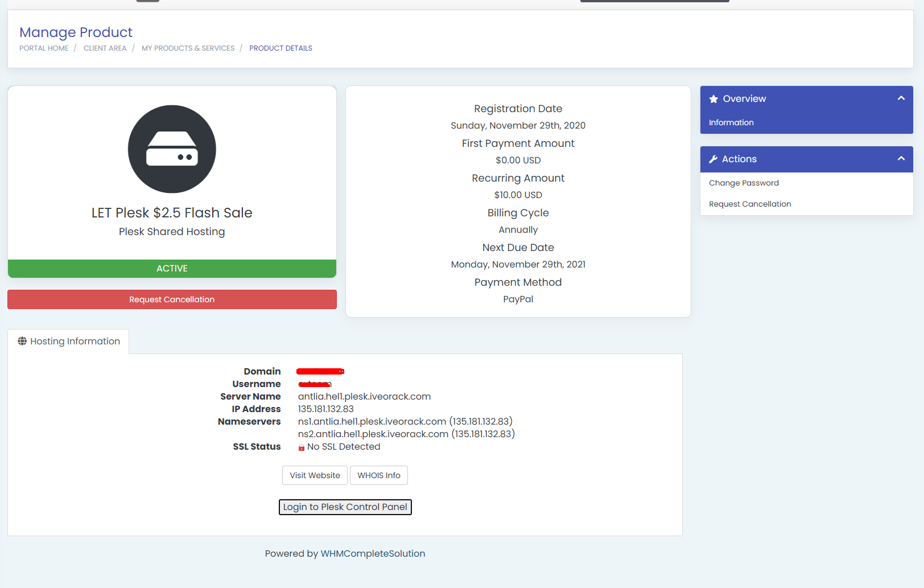Click the $0.00 USD first payment amount
Viewport: 924px width, 588px height.
(518, 160)
